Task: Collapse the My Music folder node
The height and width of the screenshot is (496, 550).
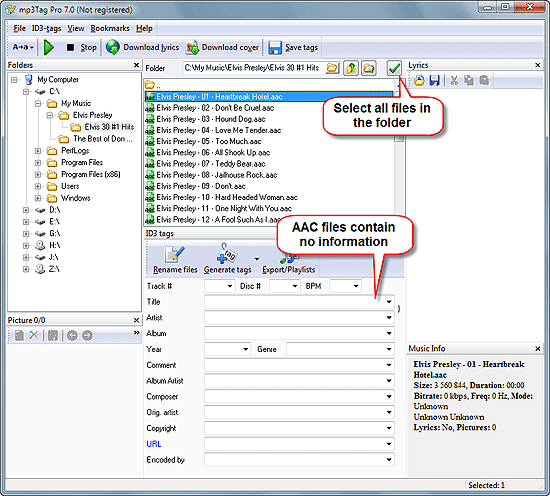Action: point(38,103)
